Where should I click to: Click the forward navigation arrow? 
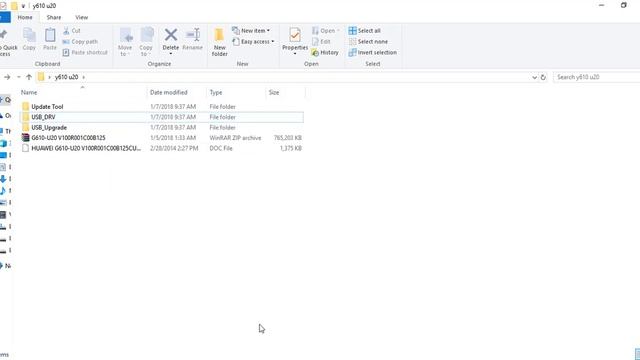[7, 77]
